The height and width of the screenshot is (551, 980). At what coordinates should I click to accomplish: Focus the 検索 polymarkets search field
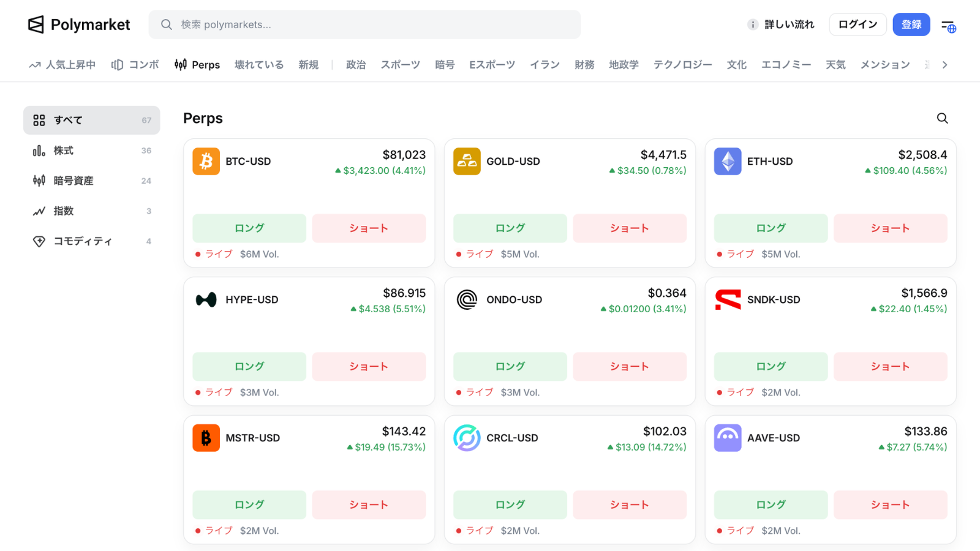pos(364,24)
